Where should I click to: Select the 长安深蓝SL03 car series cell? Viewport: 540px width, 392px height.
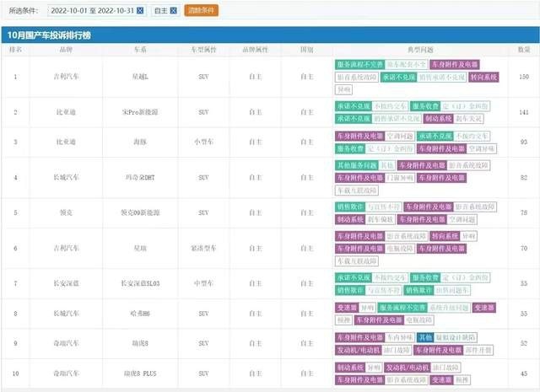pyautogui.click(x=140, y=283)
